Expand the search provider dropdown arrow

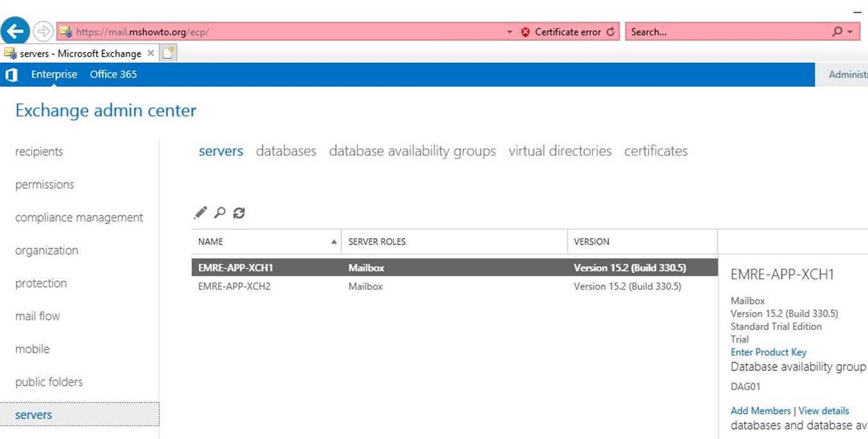coord(850,31)
